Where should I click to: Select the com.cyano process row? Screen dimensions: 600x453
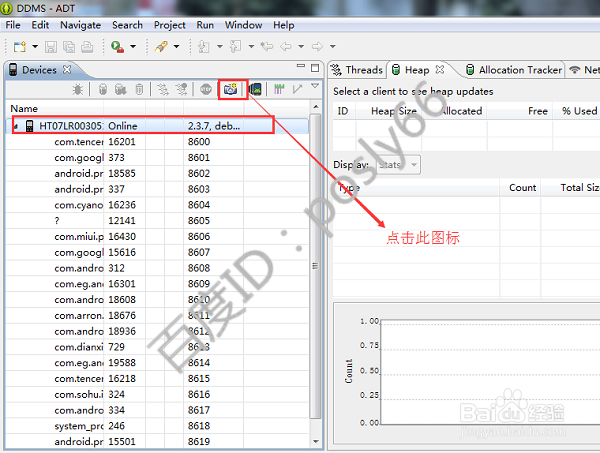(157, 205)
